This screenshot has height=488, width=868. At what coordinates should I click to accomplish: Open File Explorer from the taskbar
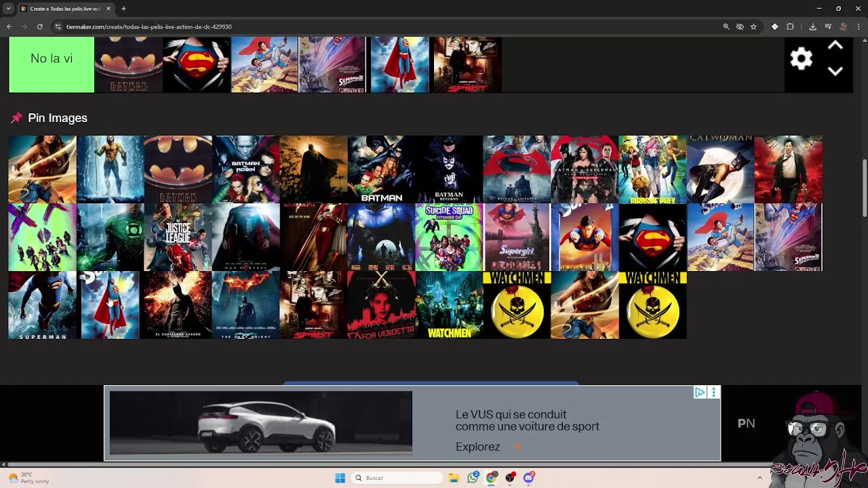point(454,478)
